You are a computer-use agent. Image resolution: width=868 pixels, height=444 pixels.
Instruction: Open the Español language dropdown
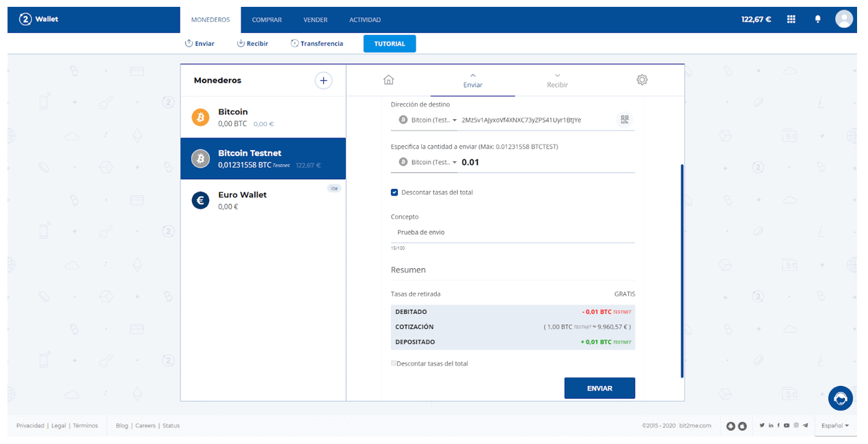[835, 426]
